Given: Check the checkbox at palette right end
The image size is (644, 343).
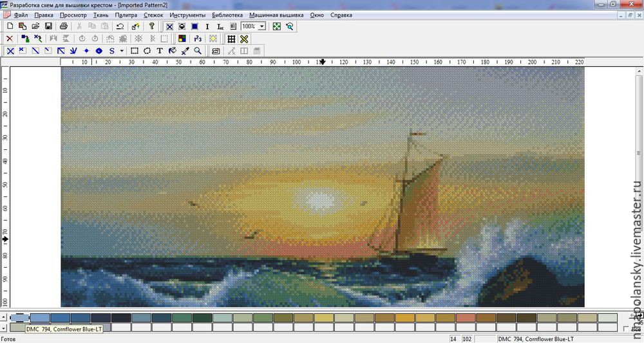Looking at the screenshot, I should point(626,329).
